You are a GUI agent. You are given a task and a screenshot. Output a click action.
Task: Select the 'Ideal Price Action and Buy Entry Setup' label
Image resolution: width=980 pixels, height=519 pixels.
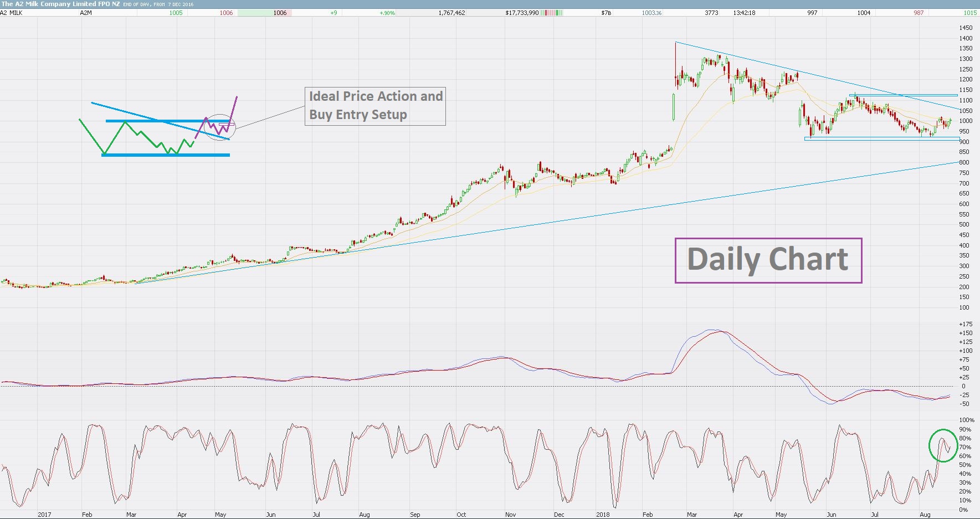[375, 106]
